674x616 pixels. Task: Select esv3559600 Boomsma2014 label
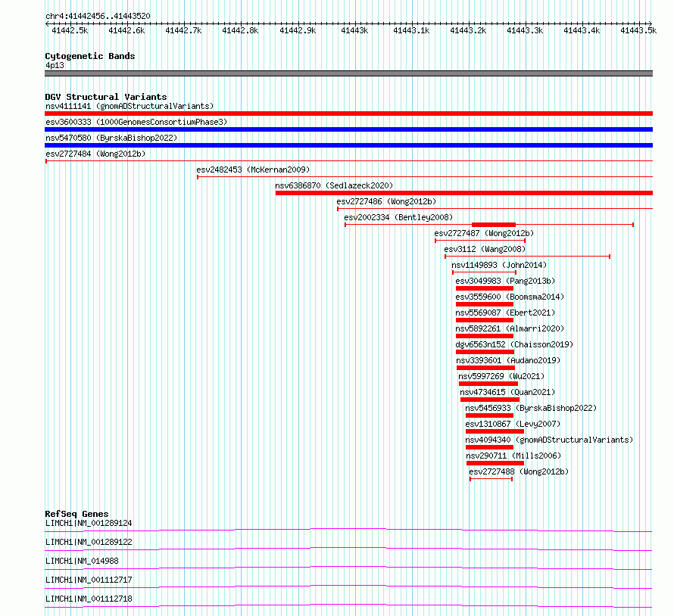point(510,297)
